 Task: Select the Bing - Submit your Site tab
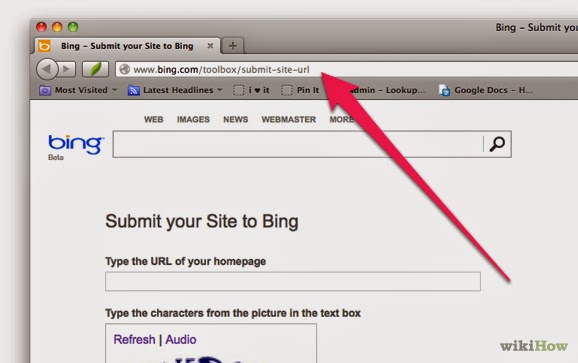tap(128, 46)
